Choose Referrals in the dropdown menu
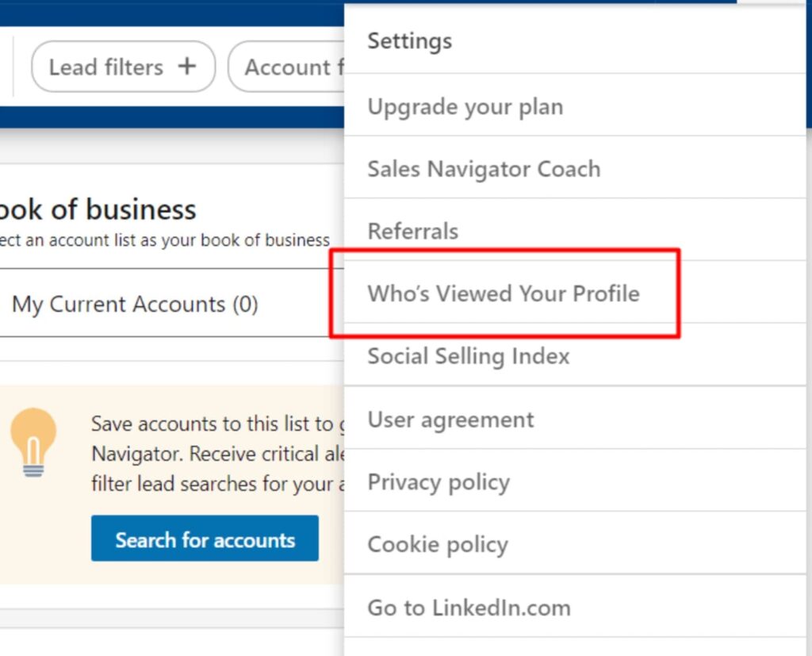This screenshot has width=812, height=656. tap(413, 232)
